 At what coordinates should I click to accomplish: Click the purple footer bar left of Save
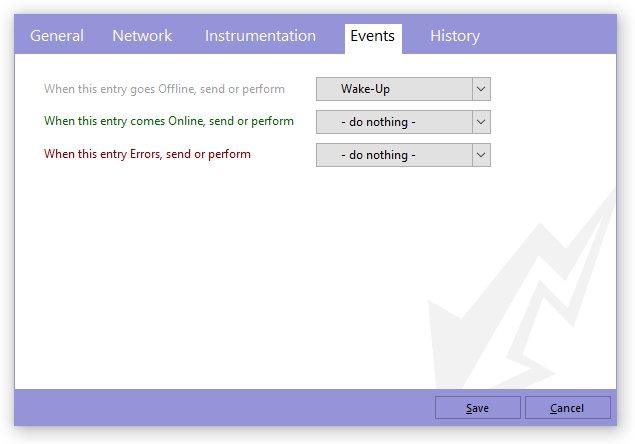click(x=220, y=408)
